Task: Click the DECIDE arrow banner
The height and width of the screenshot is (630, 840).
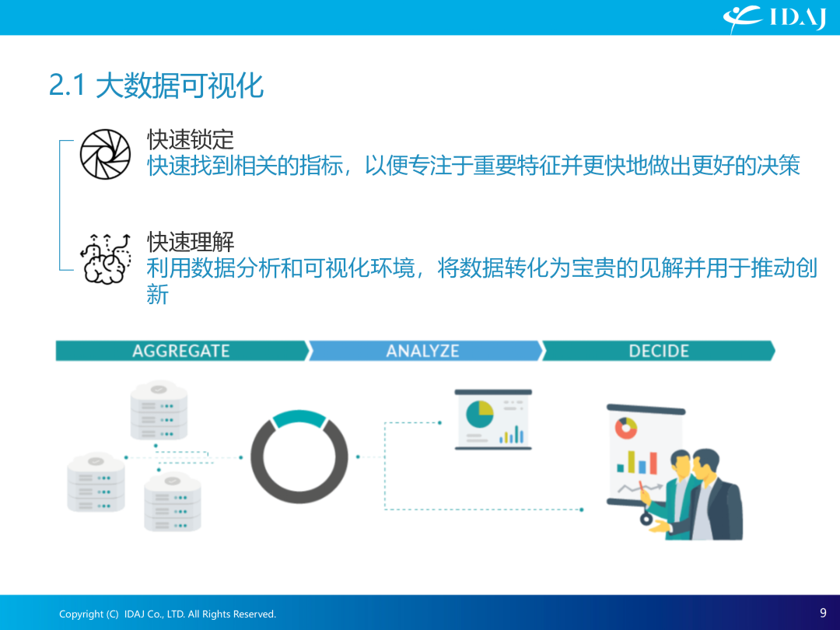Action: tap(659, 351)
